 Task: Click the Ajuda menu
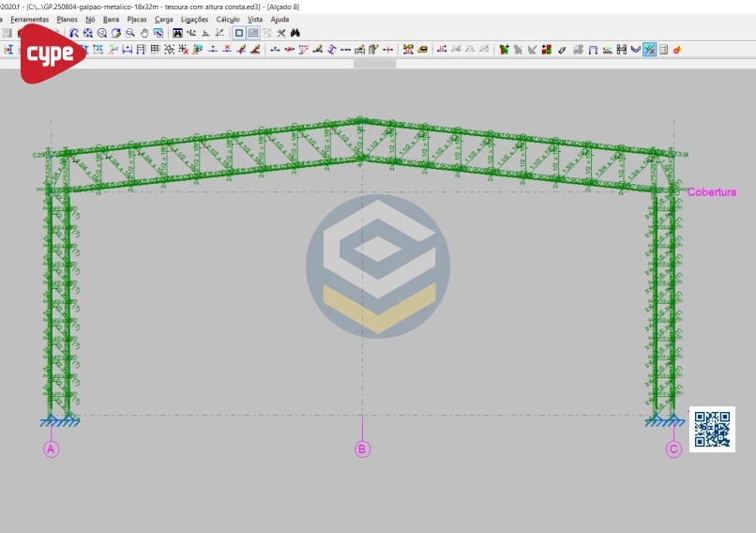tap(280, 19)
